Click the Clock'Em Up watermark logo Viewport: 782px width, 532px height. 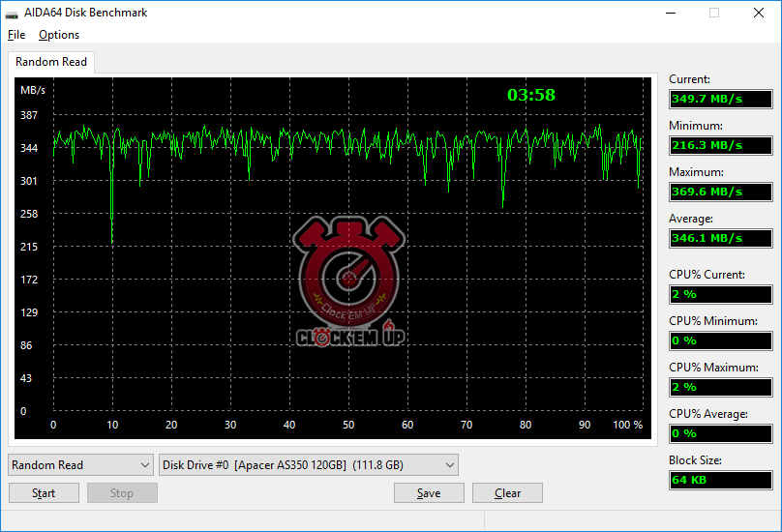(x=349, y=281)
